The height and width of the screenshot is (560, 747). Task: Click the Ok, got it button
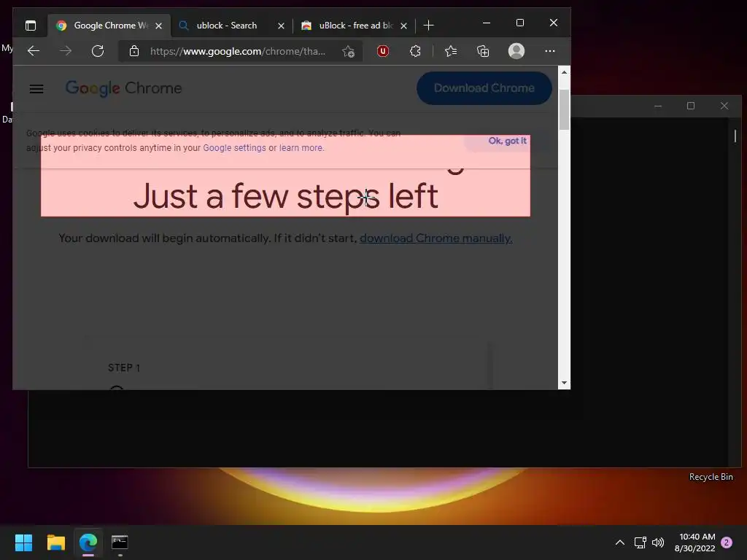(x=507, y=141)
